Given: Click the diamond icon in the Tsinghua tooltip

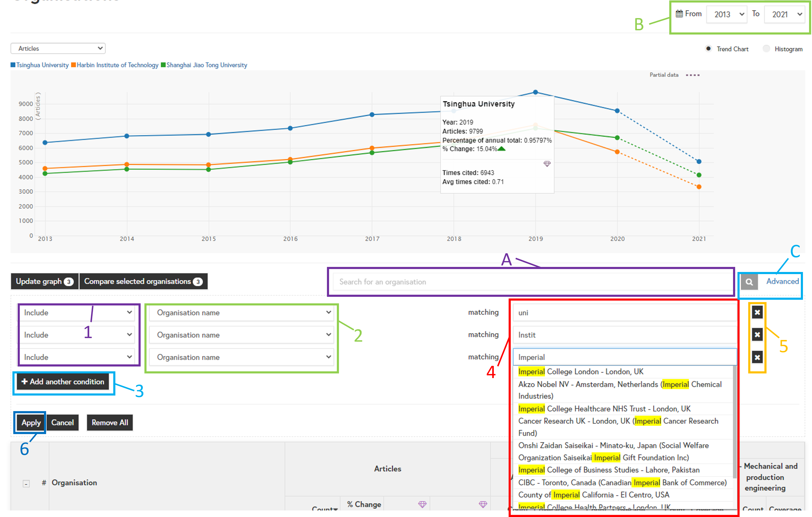Looking at the screenshot, I should pos(547,164).
